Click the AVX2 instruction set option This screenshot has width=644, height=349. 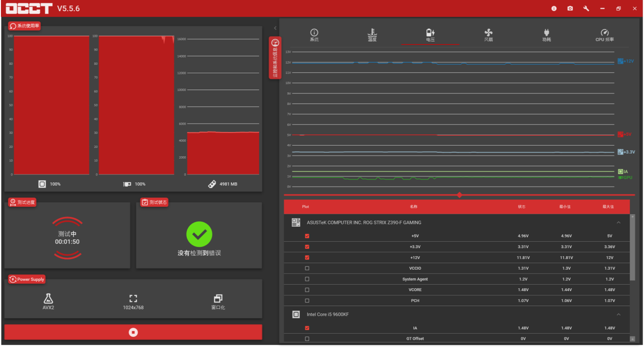pos(48,301)
